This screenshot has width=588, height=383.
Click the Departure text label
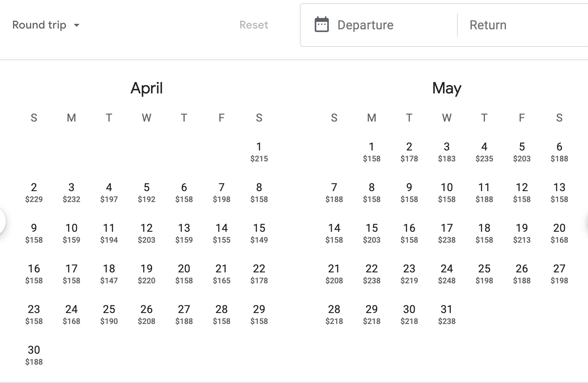(365, 25)
